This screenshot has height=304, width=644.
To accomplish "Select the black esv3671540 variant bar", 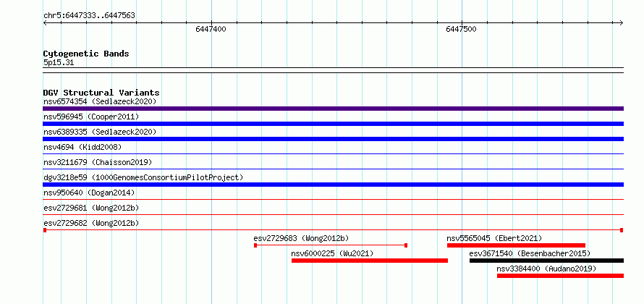I will (546, 261).
